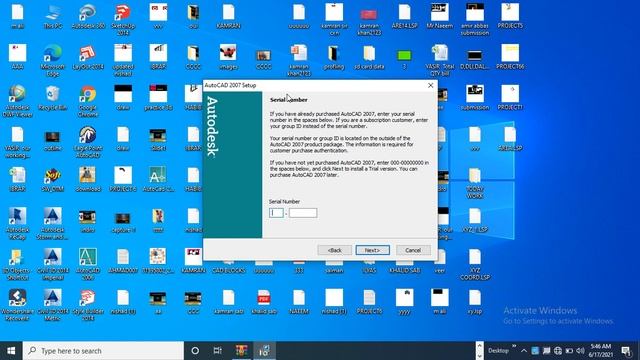Screen dimensions: 640x360
Task: Select the Google Chrome desktop shortcut
Action: point(88,101)
